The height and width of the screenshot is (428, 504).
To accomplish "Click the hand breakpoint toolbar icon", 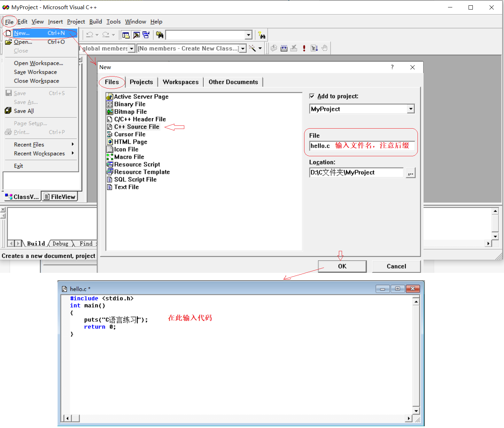I will 324,48.
